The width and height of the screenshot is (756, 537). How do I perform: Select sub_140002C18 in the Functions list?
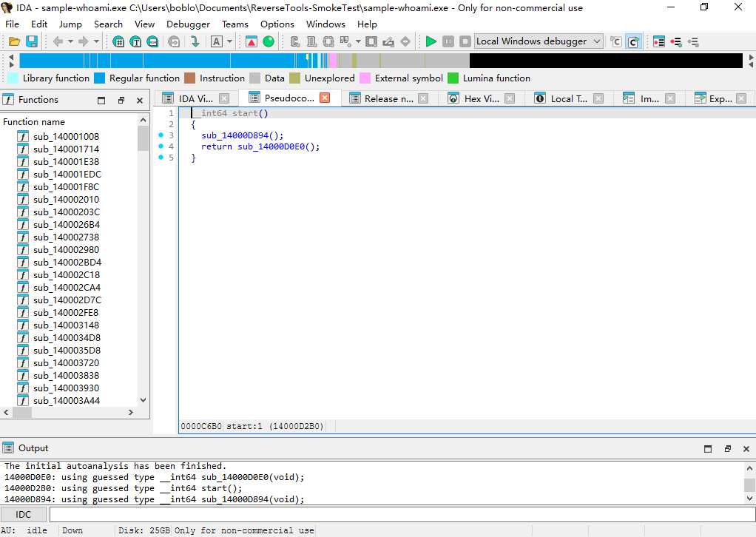(x=67, y=274)
